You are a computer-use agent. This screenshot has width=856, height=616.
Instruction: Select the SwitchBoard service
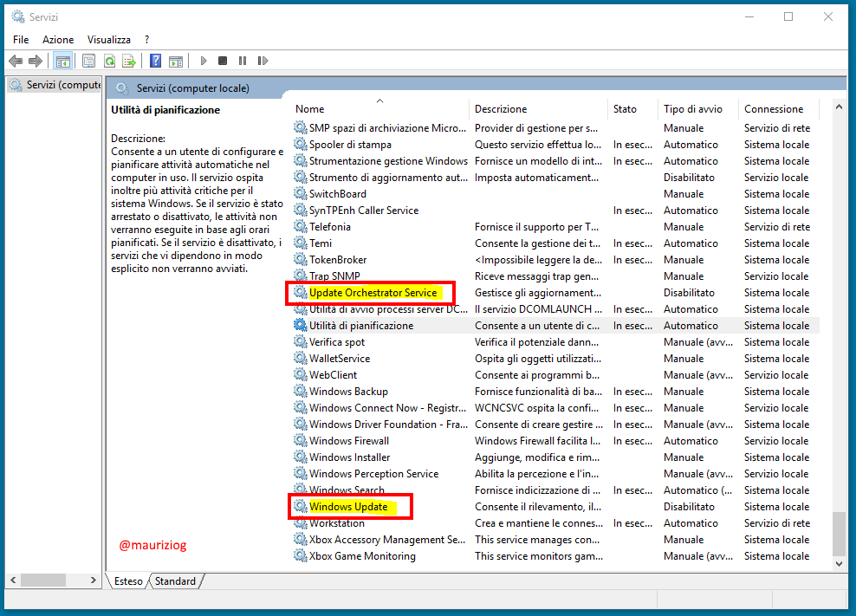(x=555, y=194)
